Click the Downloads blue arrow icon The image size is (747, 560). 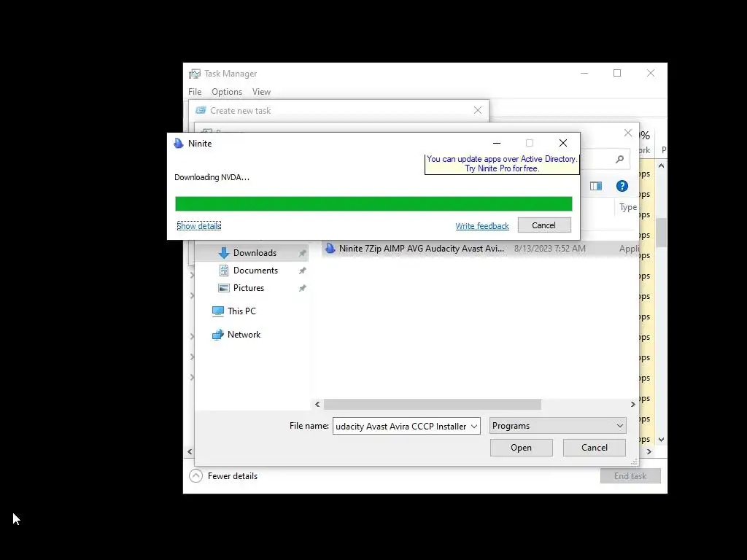pos(223,253)
